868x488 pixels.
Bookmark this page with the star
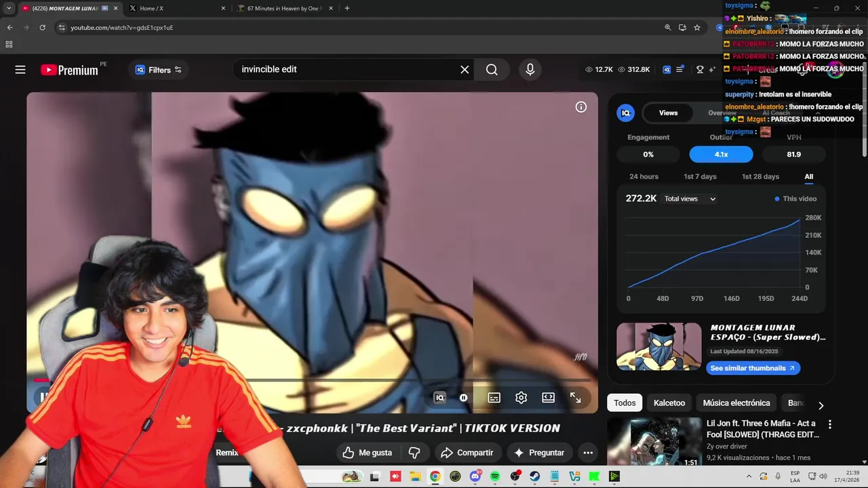click(697, 28)
